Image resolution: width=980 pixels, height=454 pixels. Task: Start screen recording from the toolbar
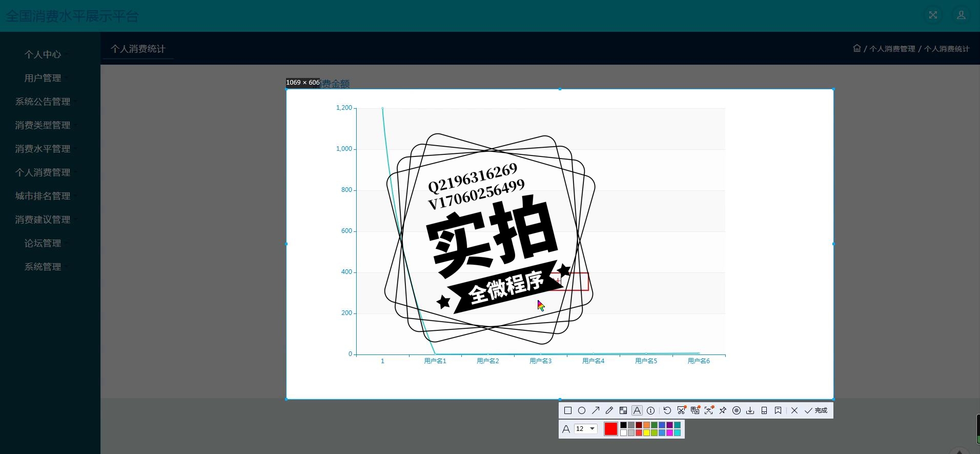point(737,410)
